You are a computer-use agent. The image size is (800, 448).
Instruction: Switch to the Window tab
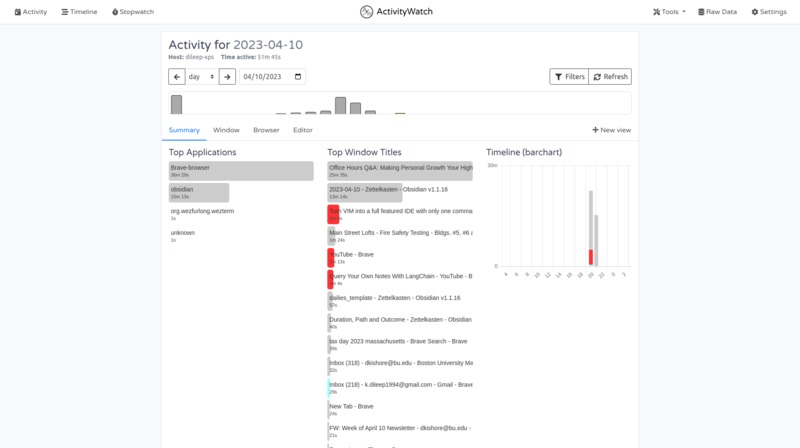[x=226, y=130]
